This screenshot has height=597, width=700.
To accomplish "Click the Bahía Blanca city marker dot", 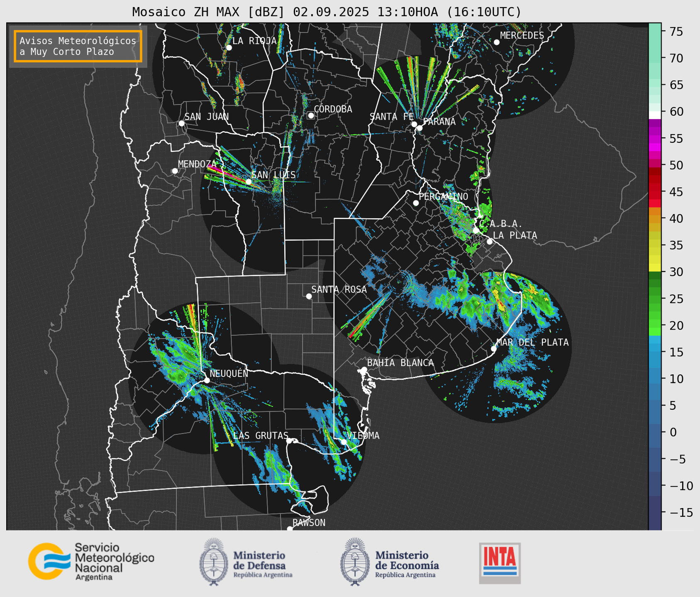I will (364, 369).
